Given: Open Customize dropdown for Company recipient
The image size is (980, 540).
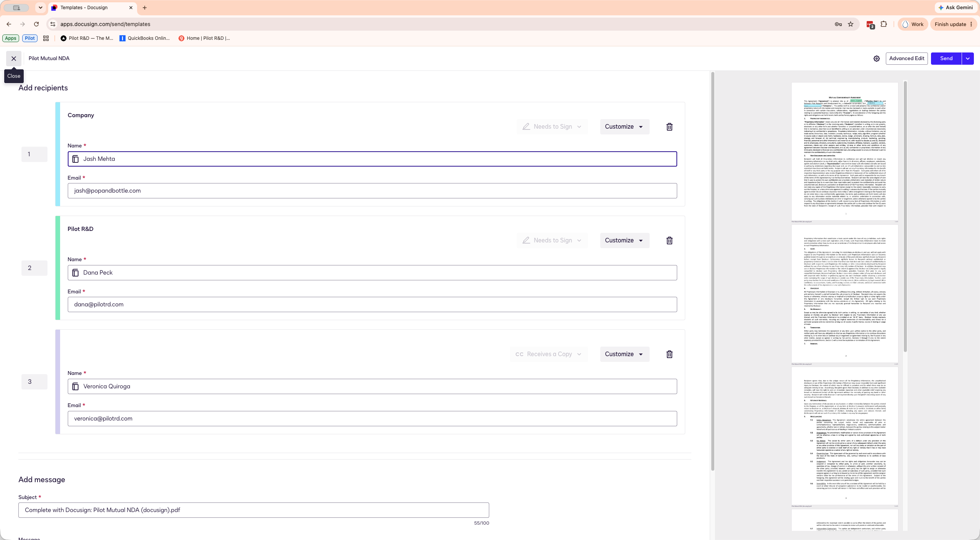Looking at the screenshot, I should pyautogui.click(x=624, y=127).
